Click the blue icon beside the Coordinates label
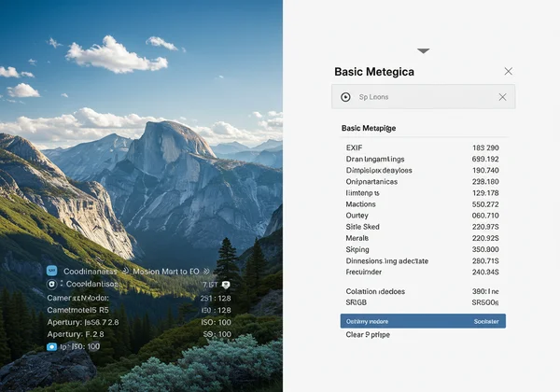 [52, 270]
